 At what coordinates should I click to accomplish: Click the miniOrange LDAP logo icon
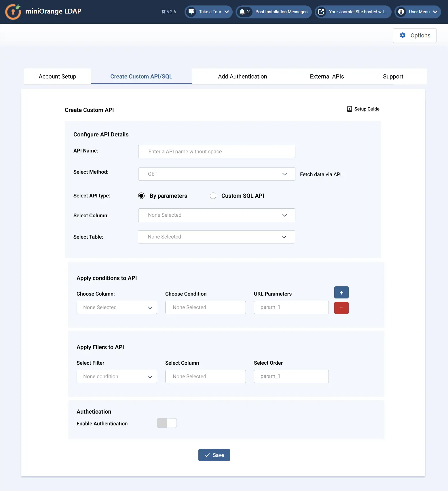point(13,12)
